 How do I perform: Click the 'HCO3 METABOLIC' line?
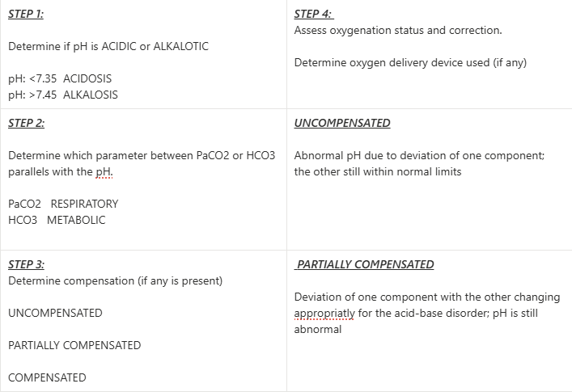click(x=57, y=220)
